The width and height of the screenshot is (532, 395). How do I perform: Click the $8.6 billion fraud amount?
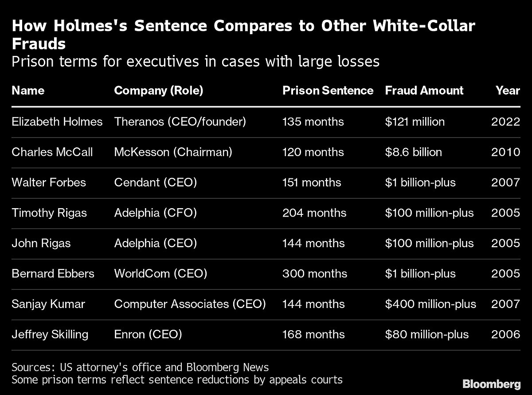(413, 152)
